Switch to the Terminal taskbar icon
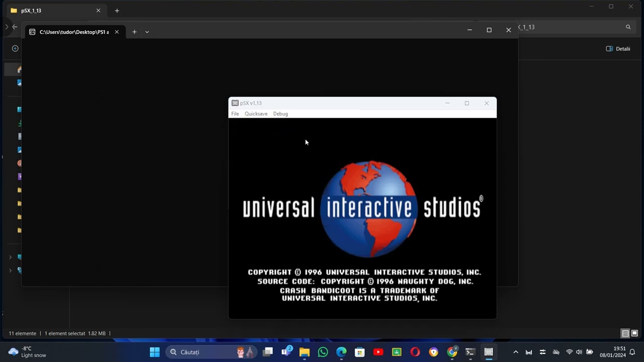This screenshot has height=362, width=644. pyautogui.click(x=470, y=352)
